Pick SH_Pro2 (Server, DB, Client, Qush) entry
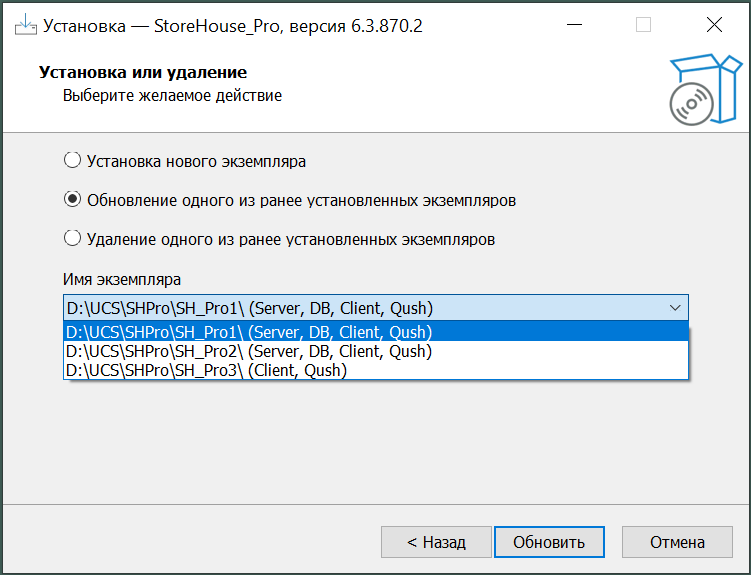The image size is (751, 575). click(250, 351)
